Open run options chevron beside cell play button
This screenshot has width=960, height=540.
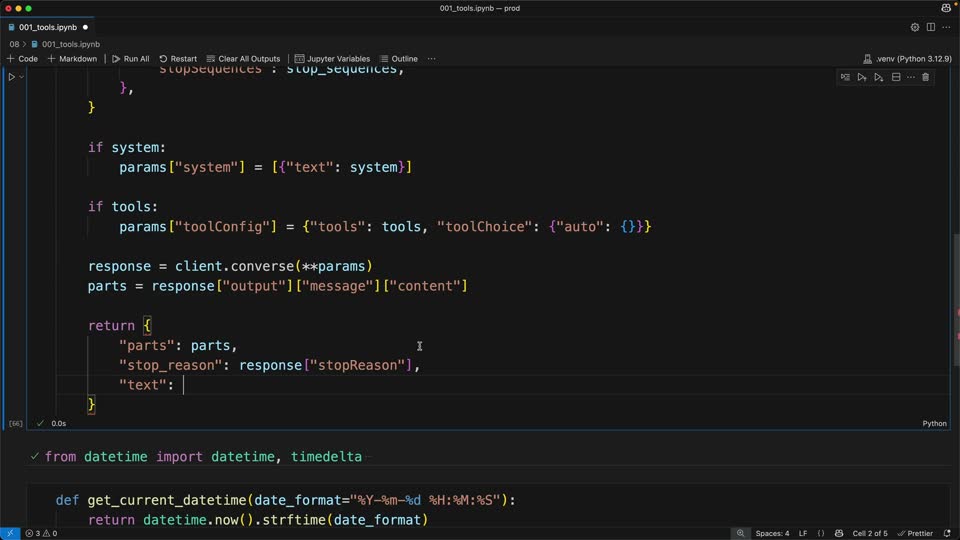pyautogui.click(x=21, y=77)
